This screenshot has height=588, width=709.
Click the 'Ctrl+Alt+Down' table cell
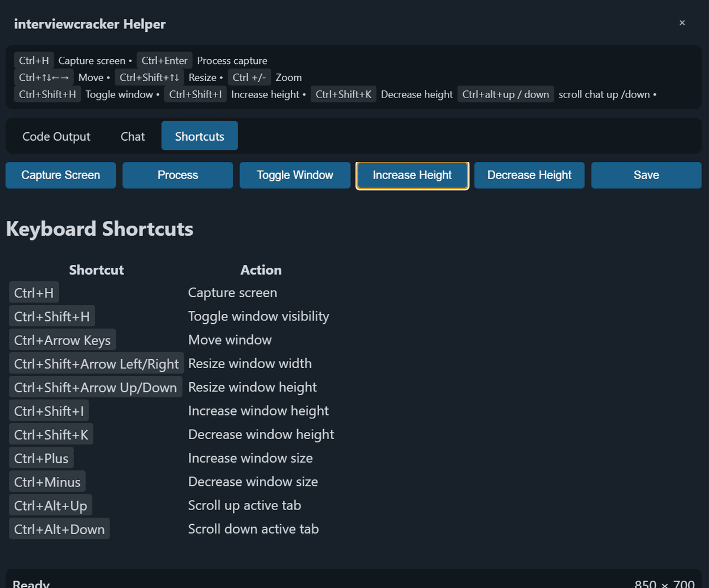59,529
